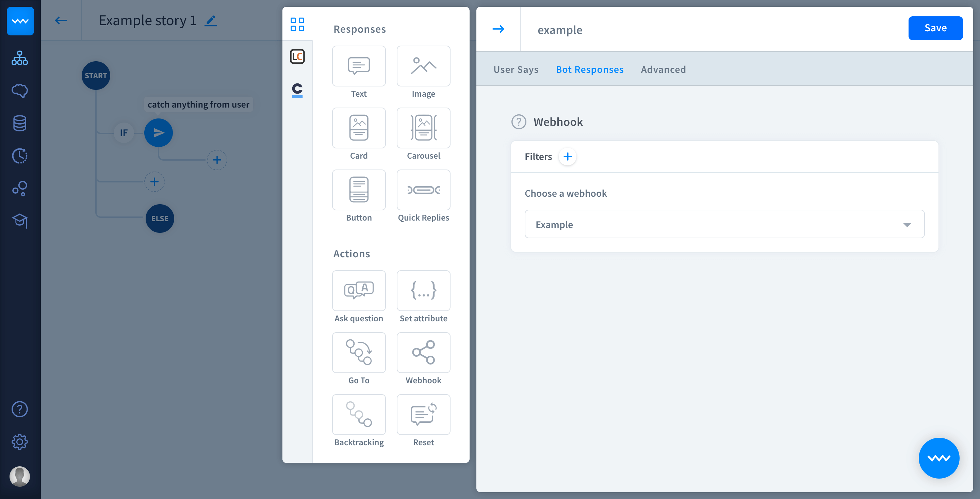This screenshot has height=499, width=980.
Task: Switch to the User Says tab
Action: click(x=516, y=70)
